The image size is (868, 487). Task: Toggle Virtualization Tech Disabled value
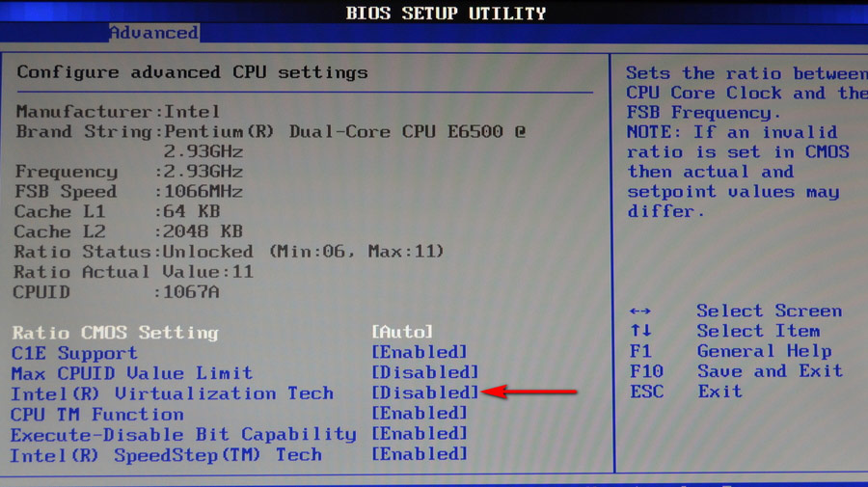(425, 392)
